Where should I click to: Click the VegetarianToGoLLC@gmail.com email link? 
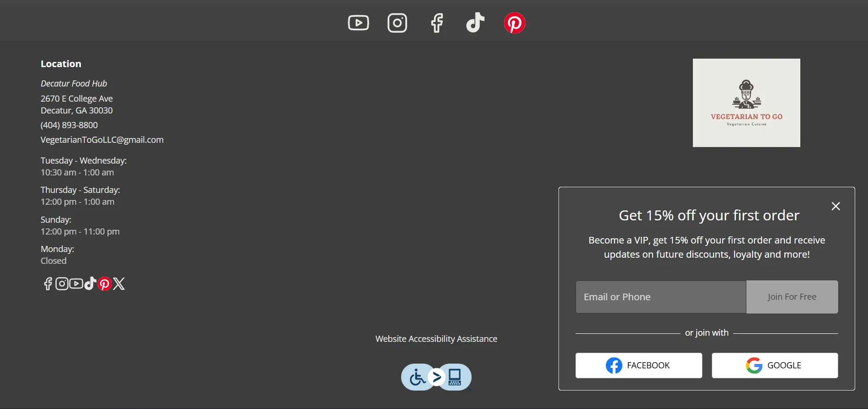tap(102, 140)
